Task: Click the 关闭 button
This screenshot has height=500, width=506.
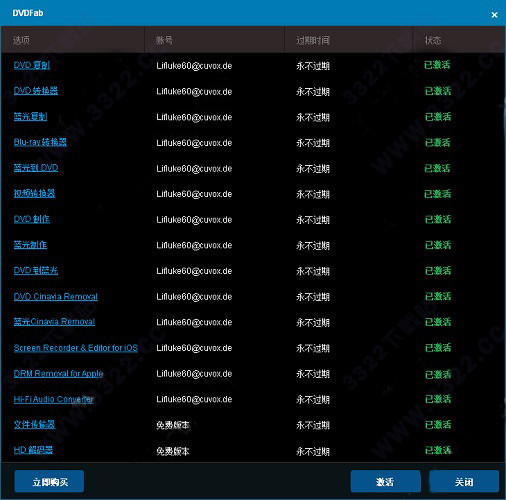Action: point(464,481)
